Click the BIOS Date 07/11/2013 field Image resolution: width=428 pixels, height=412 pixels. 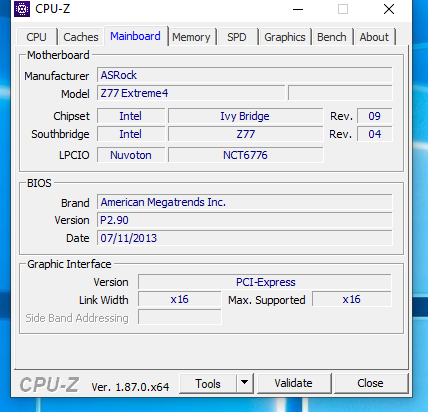point(245,238)
